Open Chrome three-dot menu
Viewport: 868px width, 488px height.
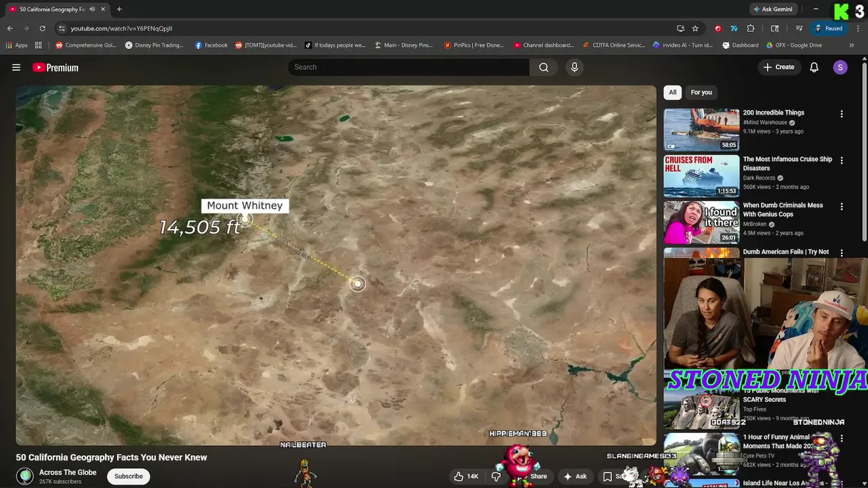[x=858, y=28]
